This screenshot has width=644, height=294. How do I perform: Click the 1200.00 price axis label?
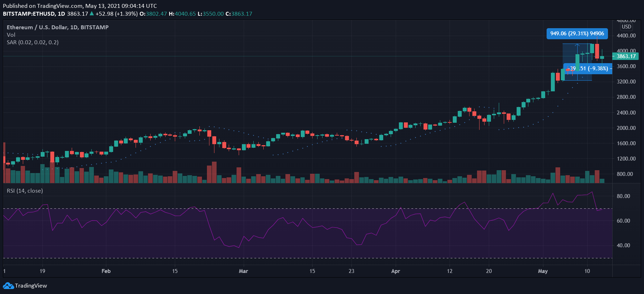[626, 159]
